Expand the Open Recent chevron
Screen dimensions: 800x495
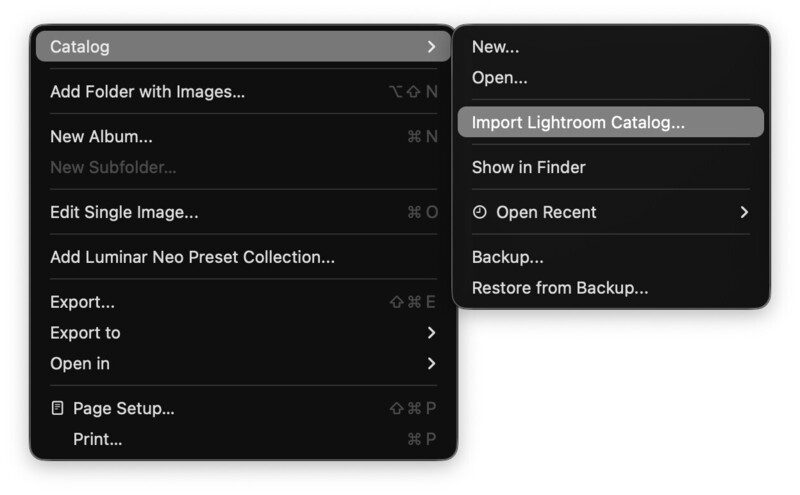[x=744, y=212]
